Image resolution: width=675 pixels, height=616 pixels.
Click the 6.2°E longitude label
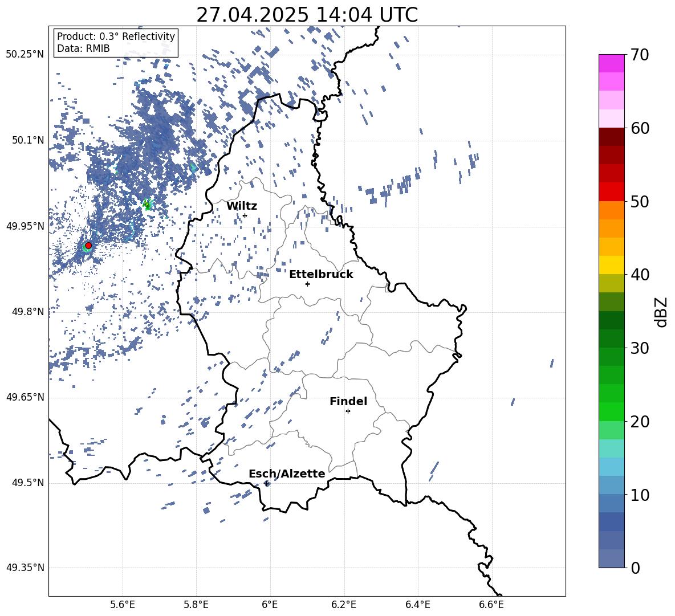(344, 605)
